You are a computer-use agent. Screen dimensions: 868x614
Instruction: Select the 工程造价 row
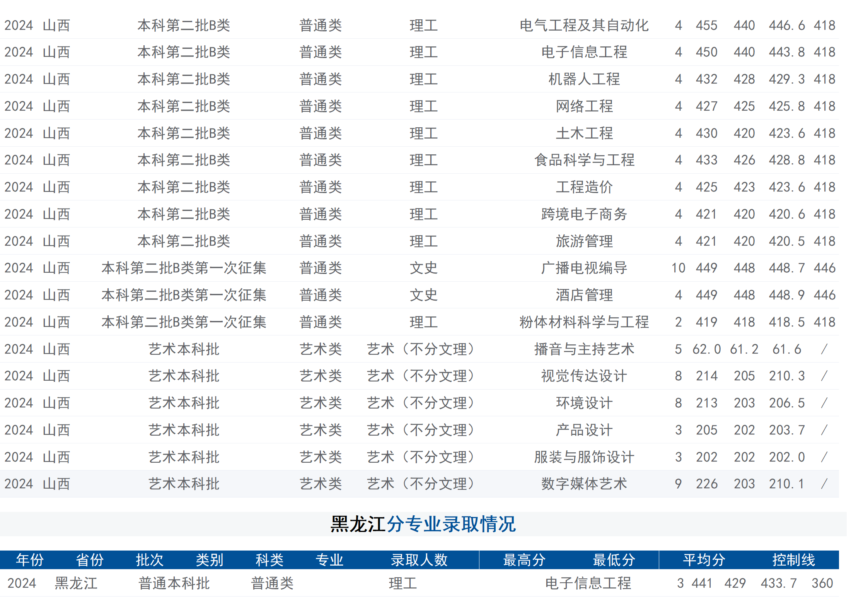pos(585,187)
